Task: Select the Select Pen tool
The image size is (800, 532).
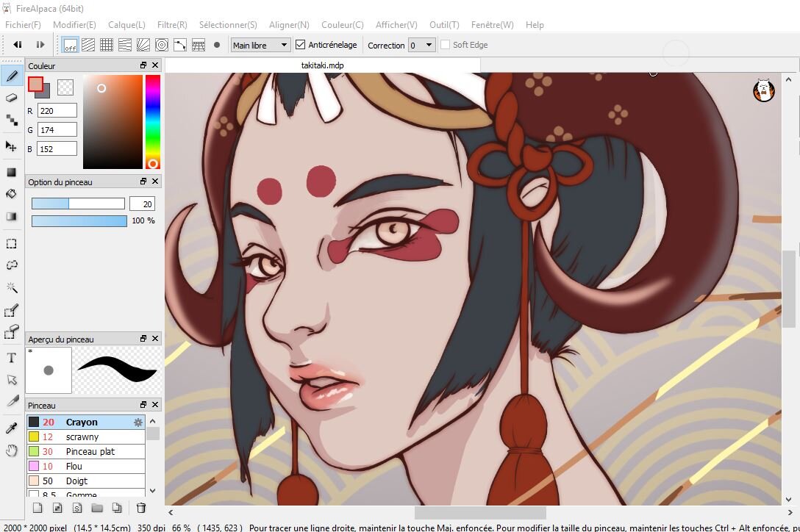Action: pyautogui.click(x=11, y=311)
